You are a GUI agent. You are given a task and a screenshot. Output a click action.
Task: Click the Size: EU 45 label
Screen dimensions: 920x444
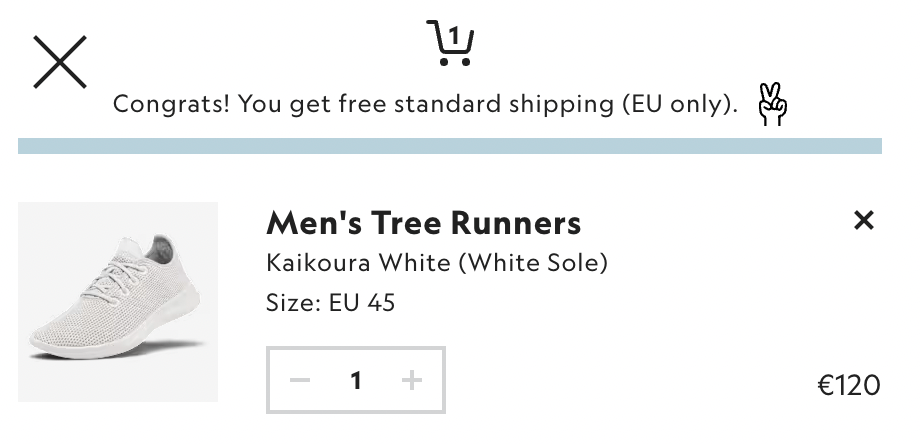coord(330,302)
